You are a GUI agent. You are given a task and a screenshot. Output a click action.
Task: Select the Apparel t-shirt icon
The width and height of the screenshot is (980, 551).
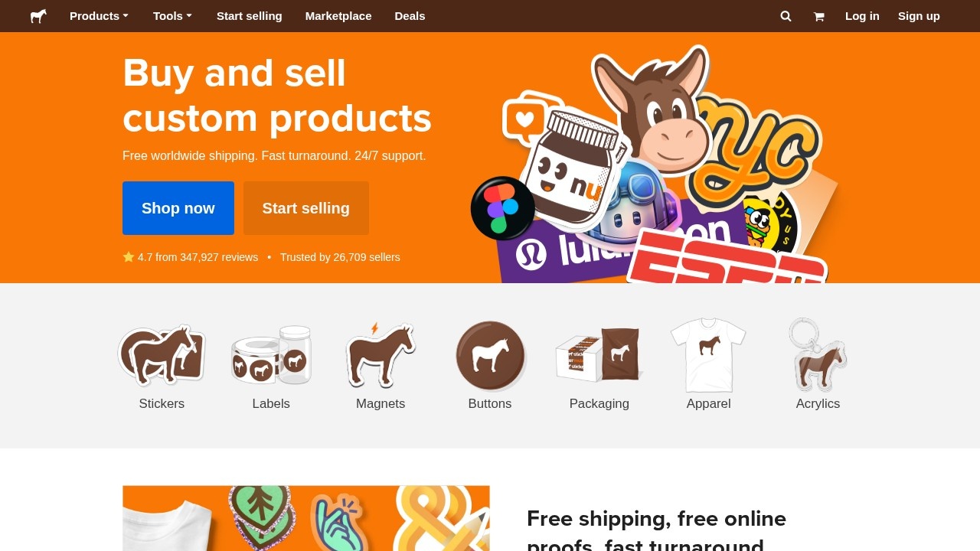point(709,354)
